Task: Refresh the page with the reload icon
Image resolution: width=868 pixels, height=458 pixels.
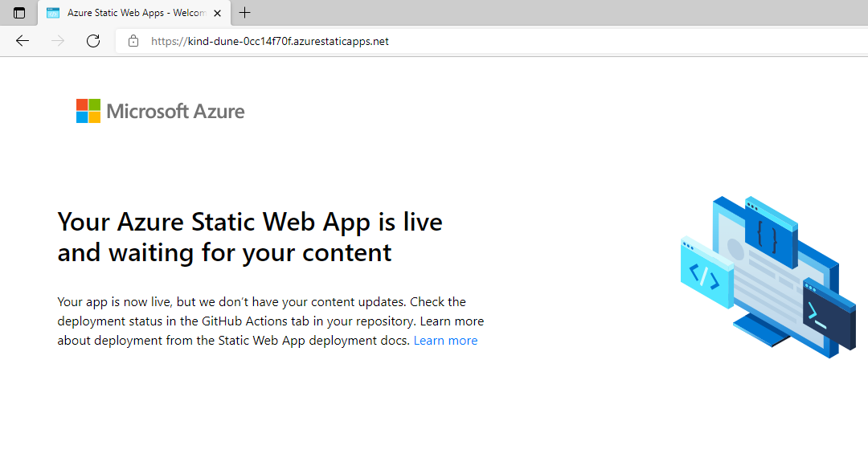Action: (x=93, y=41)
